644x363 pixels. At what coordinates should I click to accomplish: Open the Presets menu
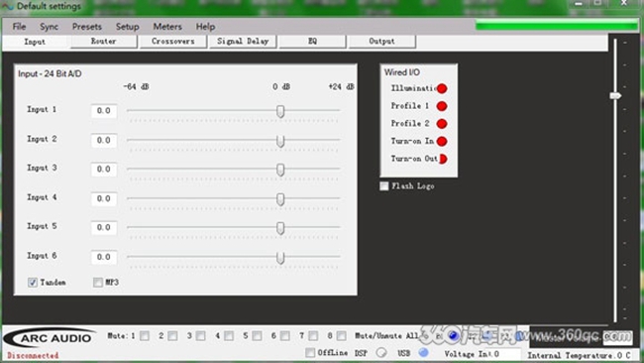[86, 27]
